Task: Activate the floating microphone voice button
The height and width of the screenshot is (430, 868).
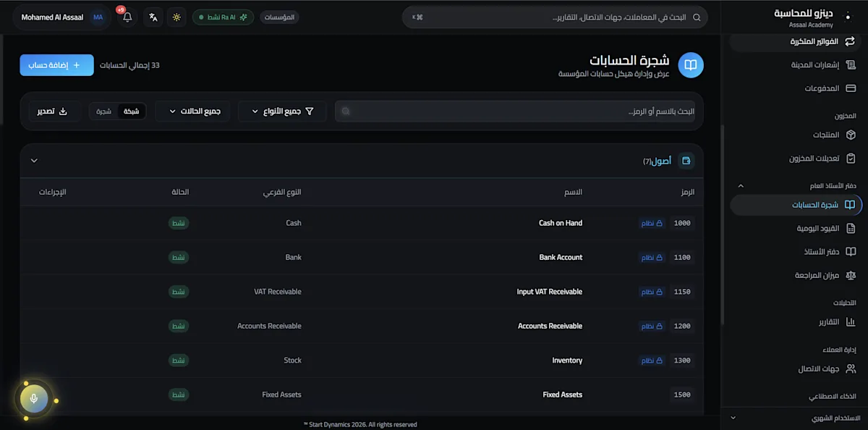Action: click(x=34, y=398)
